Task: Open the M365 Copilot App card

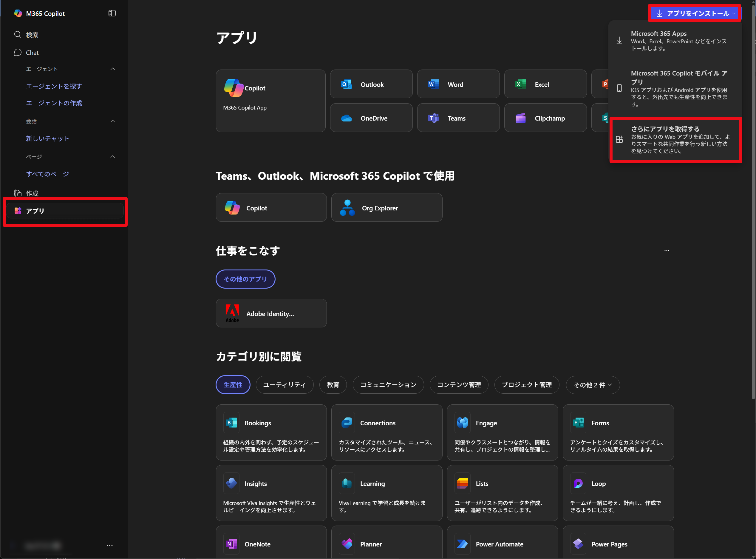Action: pos(270,101)
